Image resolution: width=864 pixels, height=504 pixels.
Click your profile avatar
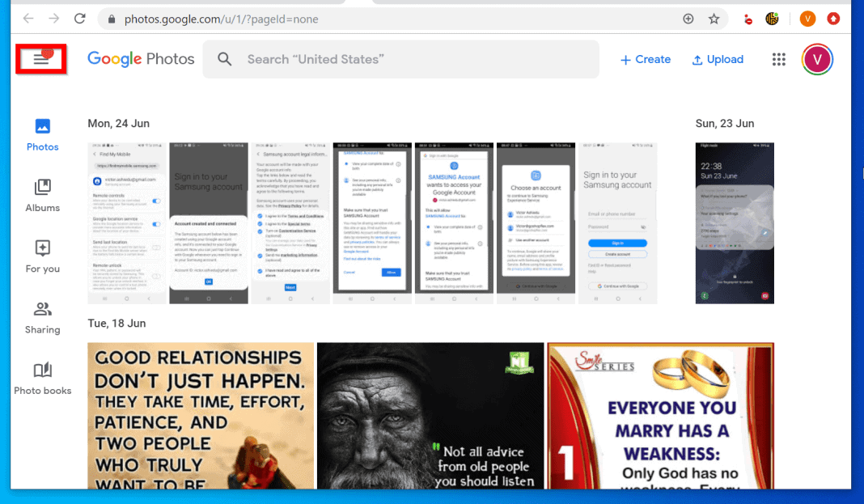[x=817, y=59]
